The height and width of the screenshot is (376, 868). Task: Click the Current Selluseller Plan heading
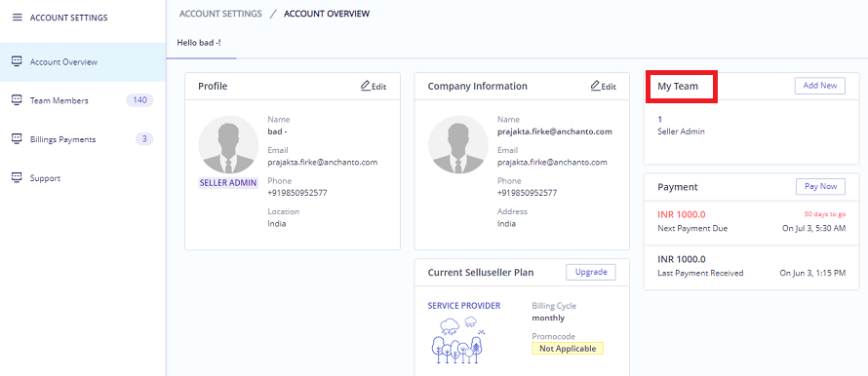point(481,273)
